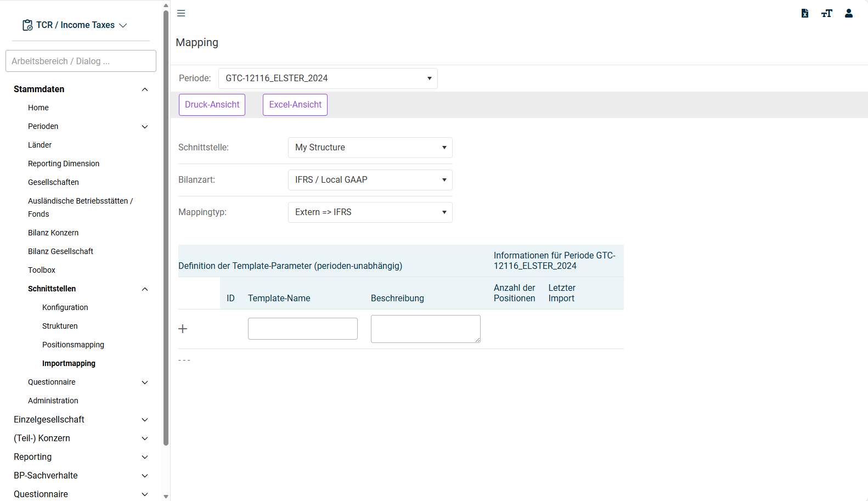Click the Beschreibung text area
868x501 pixels.
click(x=426, y=329)
